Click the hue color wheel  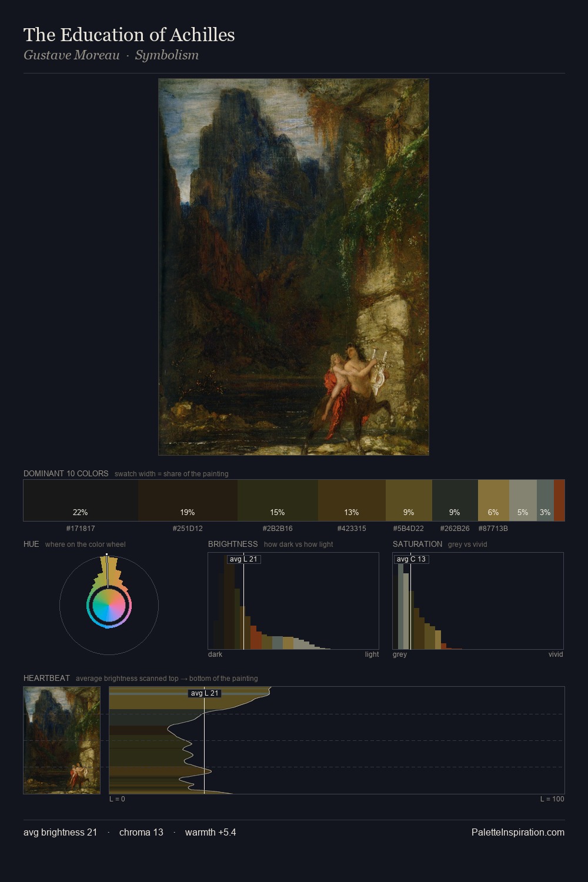point(109,604)
